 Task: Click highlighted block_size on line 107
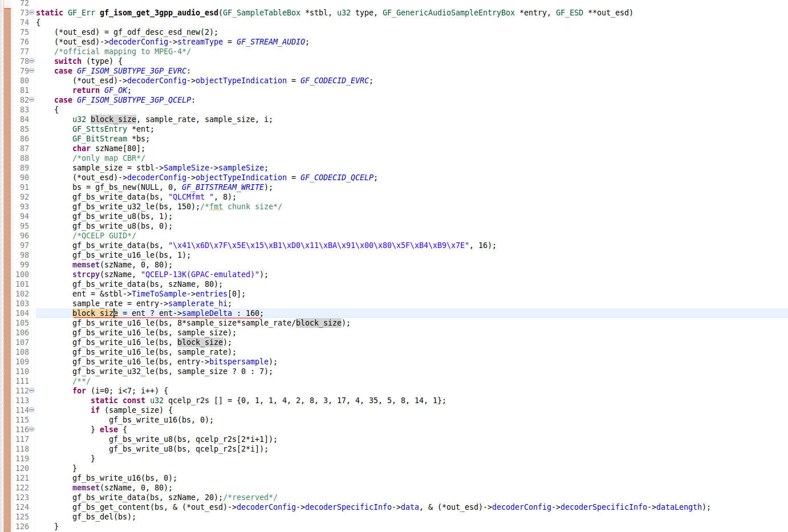(200, 342)
